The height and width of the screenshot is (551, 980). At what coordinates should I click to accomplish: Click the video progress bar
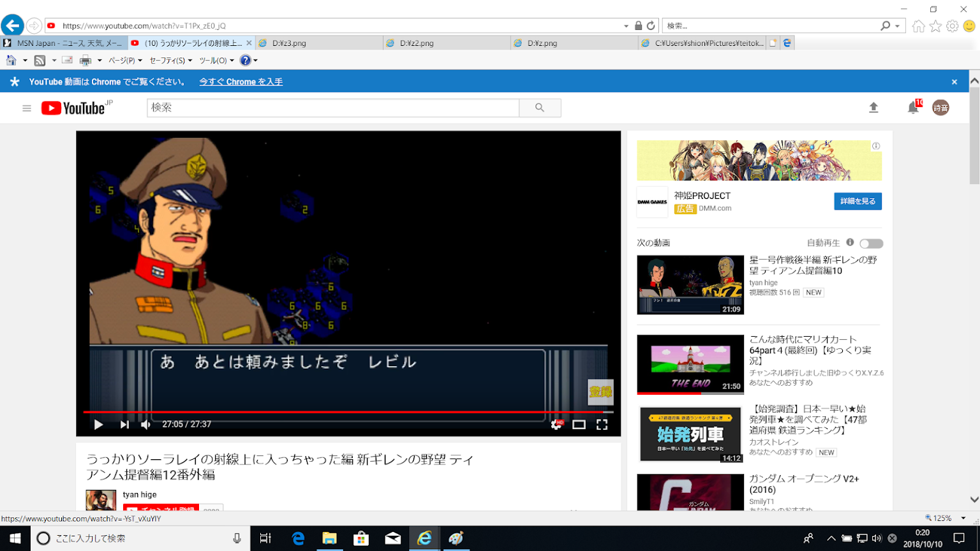pos(348,412)
